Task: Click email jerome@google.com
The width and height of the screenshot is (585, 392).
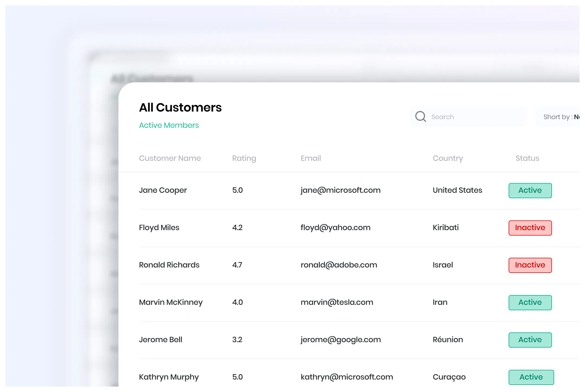Action: 341,340
